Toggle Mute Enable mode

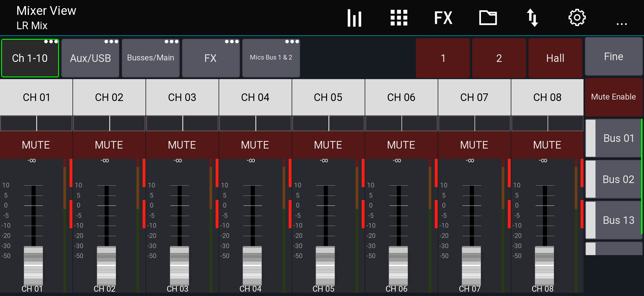[613, 97]
